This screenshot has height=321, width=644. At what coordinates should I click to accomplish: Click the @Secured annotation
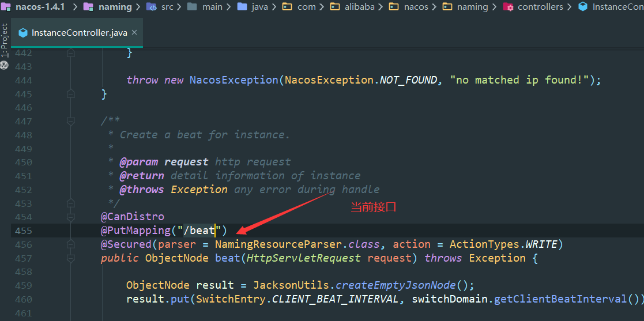pyautogui.click(x=126, y=245)
